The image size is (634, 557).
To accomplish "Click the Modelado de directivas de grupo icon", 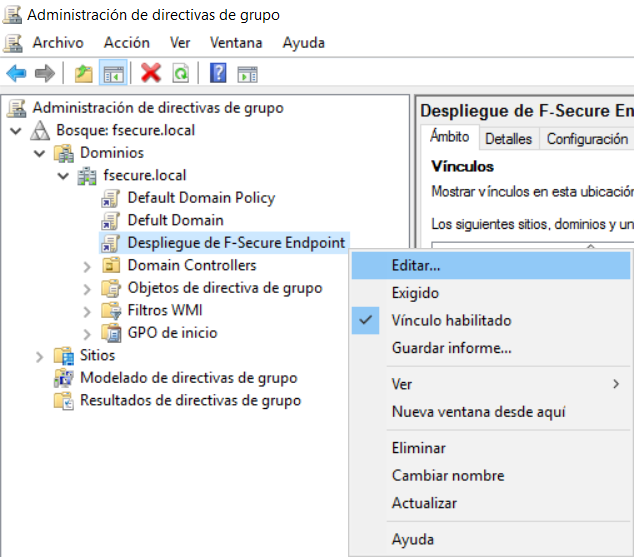I will 64,378.
